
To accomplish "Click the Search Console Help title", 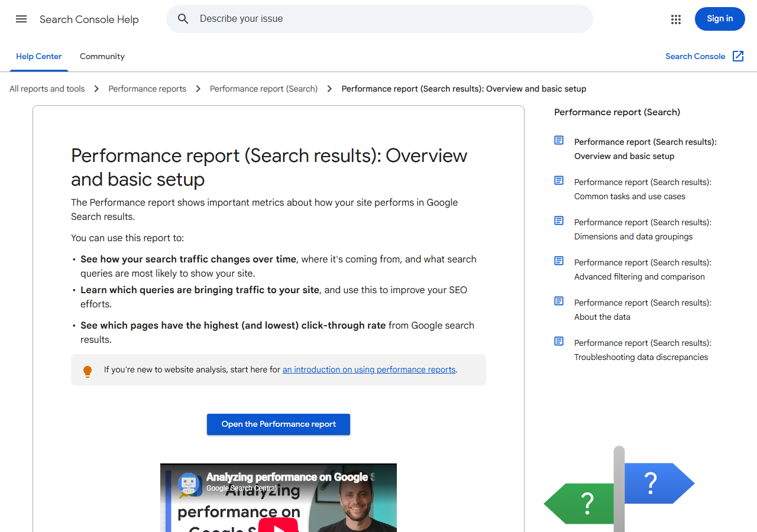I will pos(89,20).
